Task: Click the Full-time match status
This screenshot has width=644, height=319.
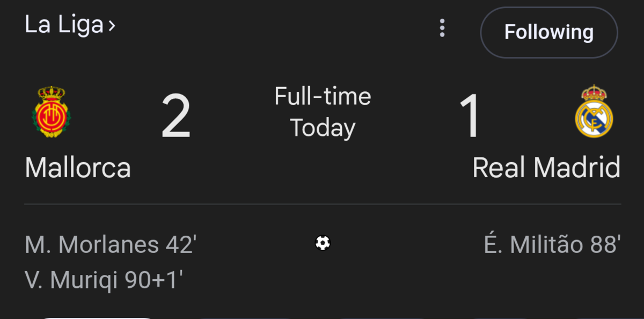Action: [323, 97]
